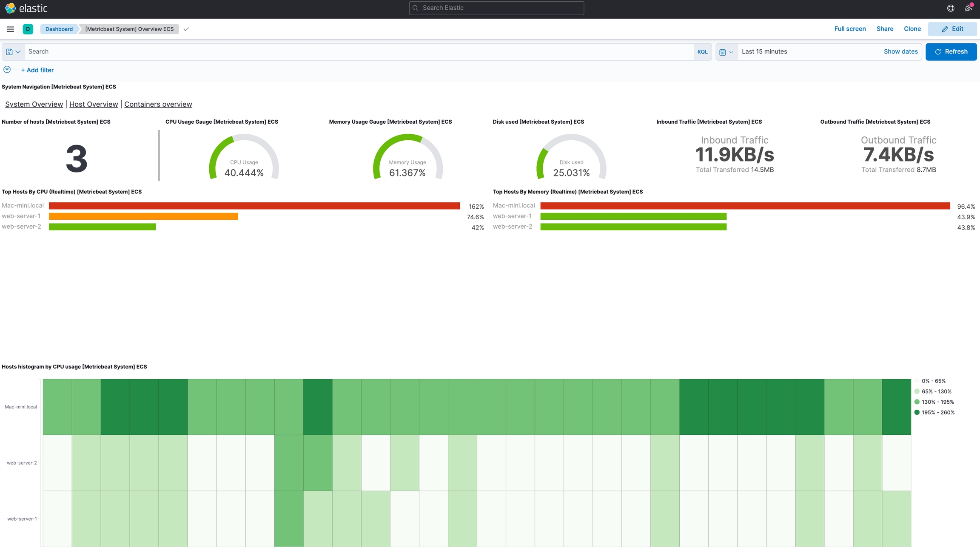
Task: Click the Top Hosts By Memory panel title
Action: coord(568,192)
